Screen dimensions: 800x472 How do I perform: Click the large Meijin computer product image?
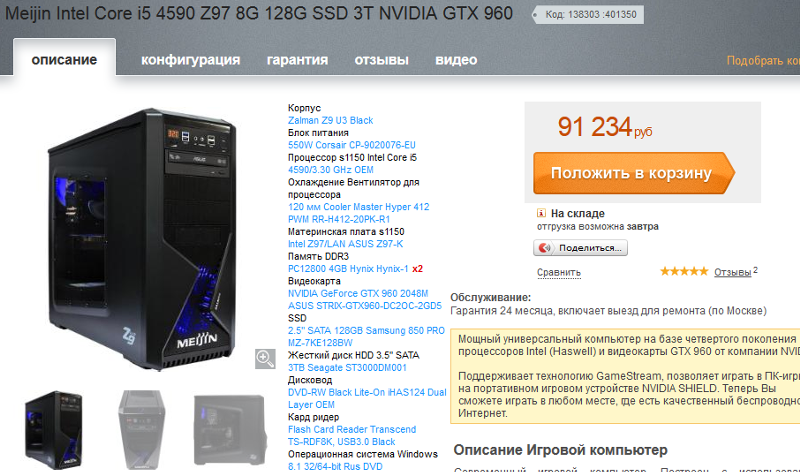(143, 239)
